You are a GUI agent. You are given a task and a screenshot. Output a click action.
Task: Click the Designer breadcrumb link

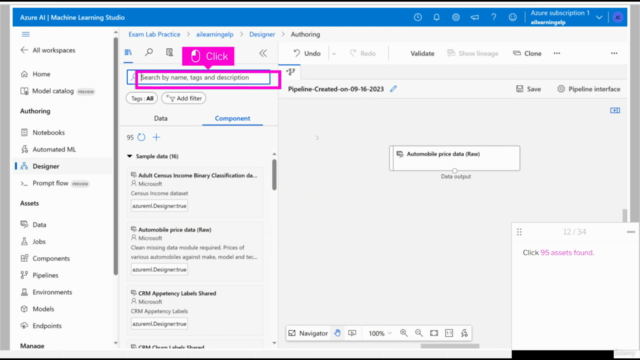click(x=262, y=34)
